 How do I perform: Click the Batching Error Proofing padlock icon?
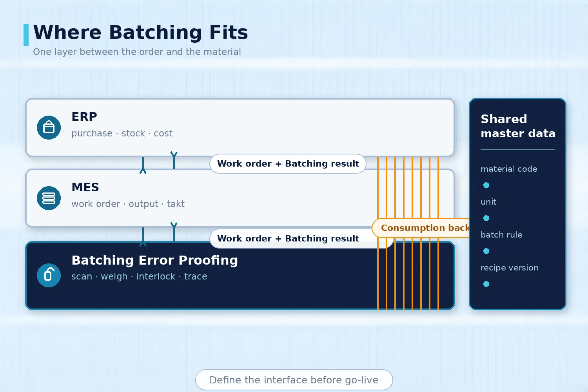click(49, 275)
